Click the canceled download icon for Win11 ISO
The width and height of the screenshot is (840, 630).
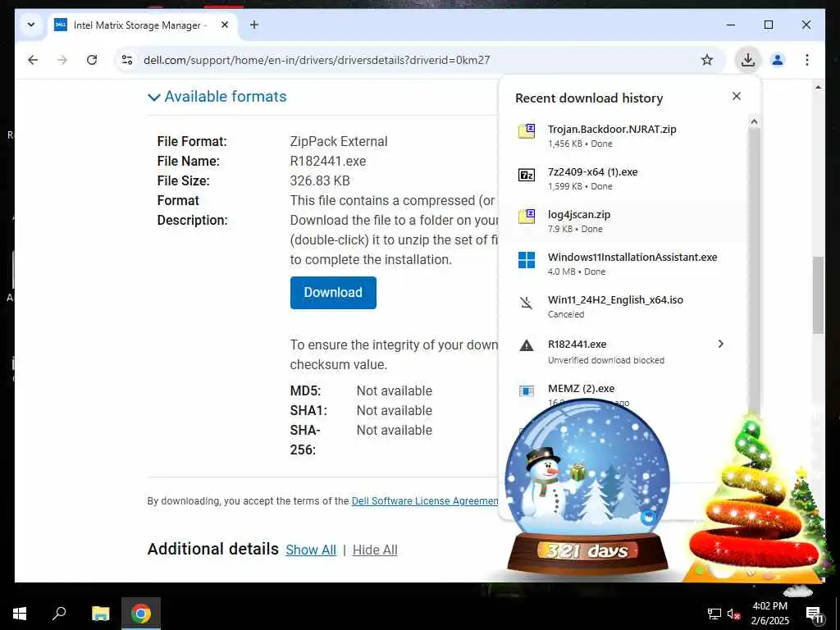pos(527,303)
